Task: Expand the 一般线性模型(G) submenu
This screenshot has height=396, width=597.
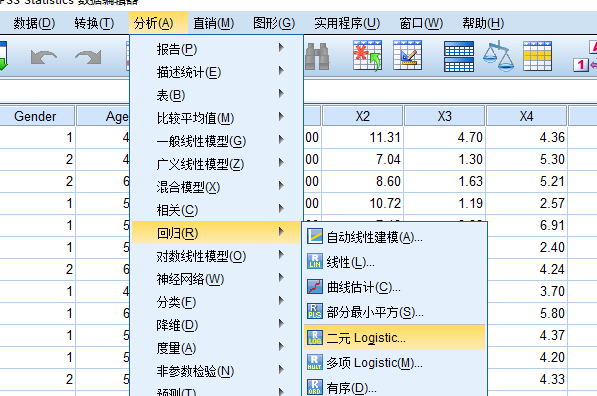Action: [216, 141]
